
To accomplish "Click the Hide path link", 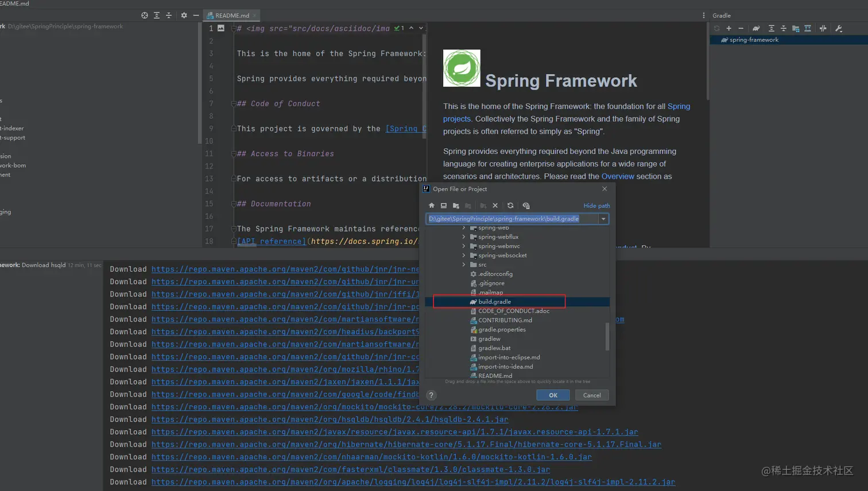I will click(596, 206).
